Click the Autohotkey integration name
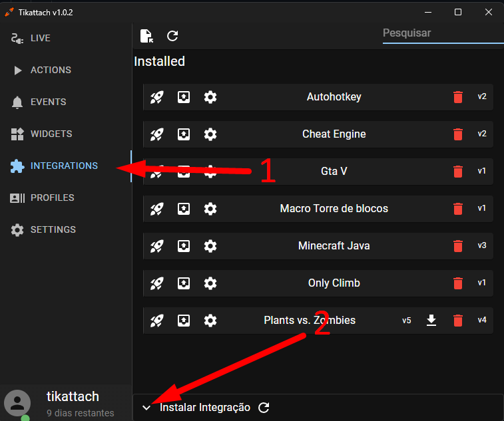The image size is (504, 421). pos(334,97)
